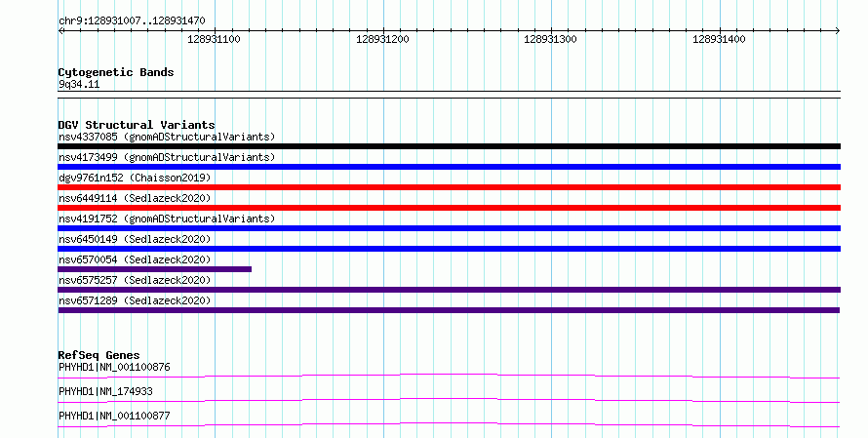868x438 pixels.
Task: Click the chr9:128931007..128931470 coordinate label
Action: [x=132, y=20]
